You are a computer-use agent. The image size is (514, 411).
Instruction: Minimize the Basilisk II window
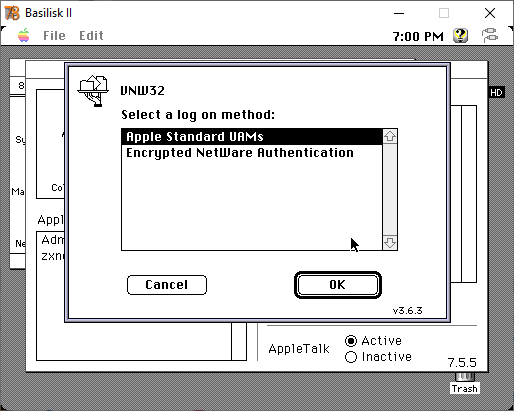coord(399,13)
